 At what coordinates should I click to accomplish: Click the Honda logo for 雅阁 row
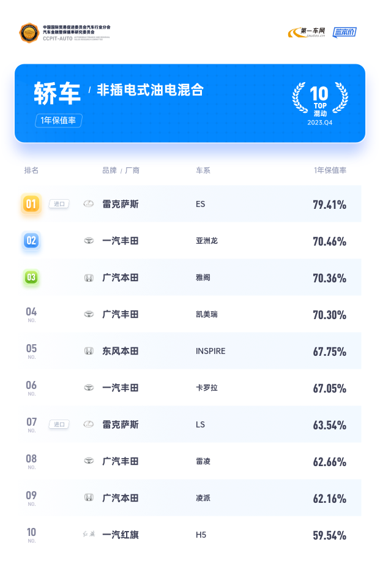pyautogui.click(x=89, y=278)
